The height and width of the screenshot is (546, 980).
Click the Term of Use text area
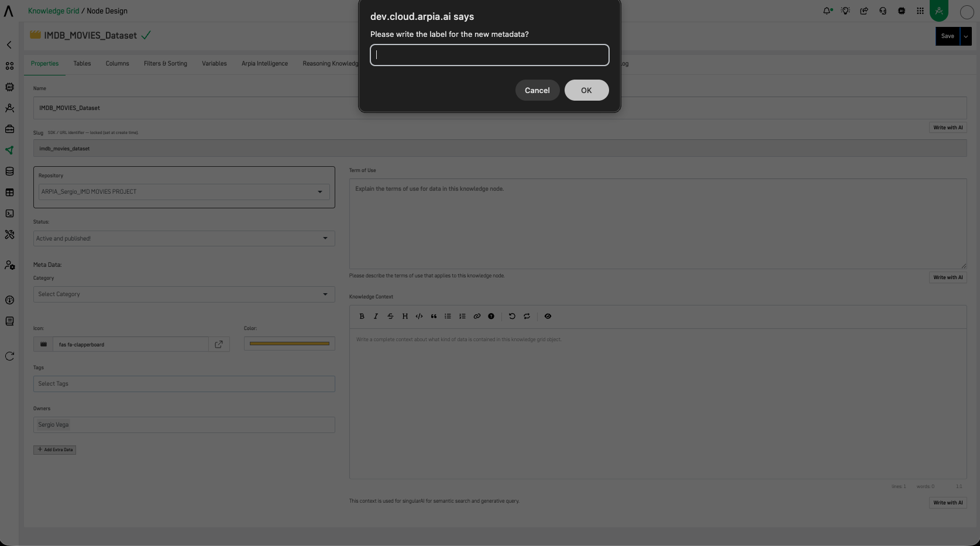point(658,224)
